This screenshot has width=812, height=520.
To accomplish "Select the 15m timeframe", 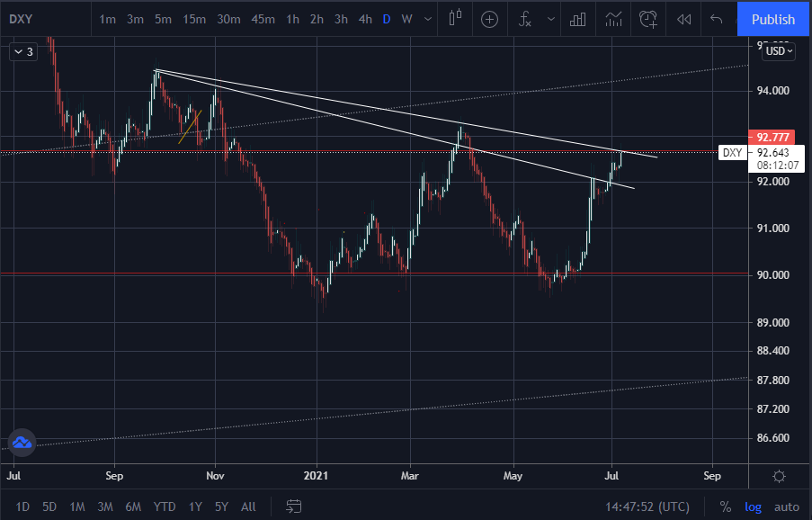I will tap(194, 19).
